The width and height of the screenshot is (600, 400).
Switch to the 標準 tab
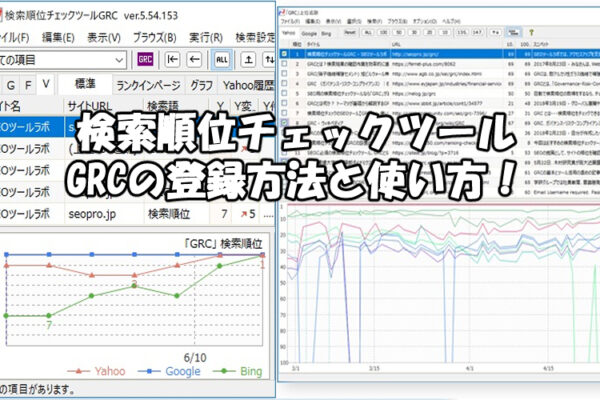tap(85, 84)
